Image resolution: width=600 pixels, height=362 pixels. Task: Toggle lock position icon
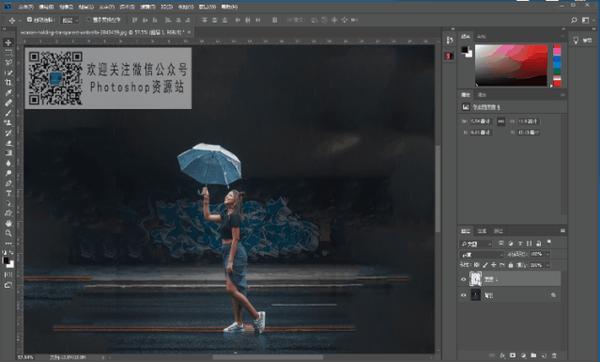point(494,265)
